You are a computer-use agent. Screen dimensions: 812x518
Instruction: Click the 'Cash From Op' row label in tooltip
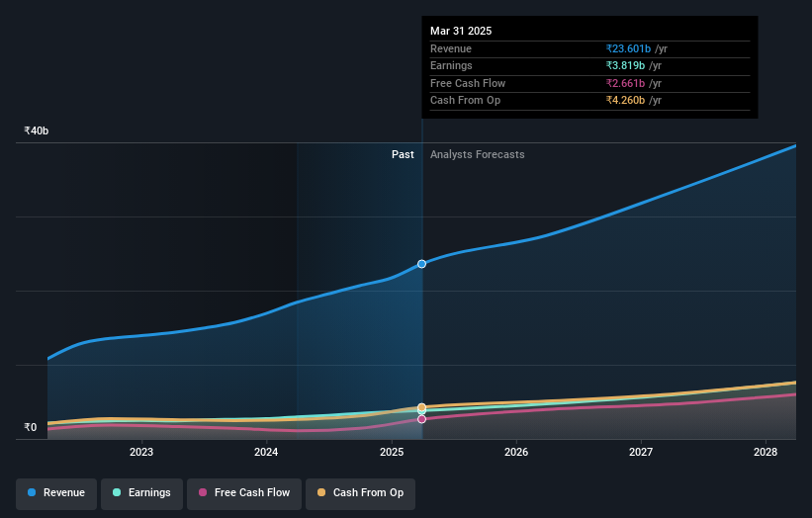point(465,101)
